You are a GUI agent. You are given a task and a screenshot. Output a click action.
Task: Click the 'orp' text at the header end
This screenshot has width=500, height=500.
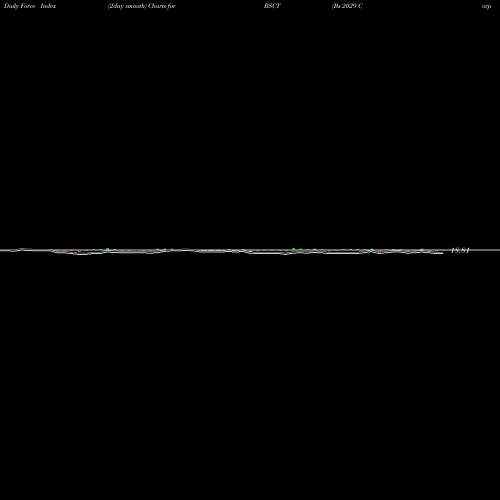(x=486, y=6)
